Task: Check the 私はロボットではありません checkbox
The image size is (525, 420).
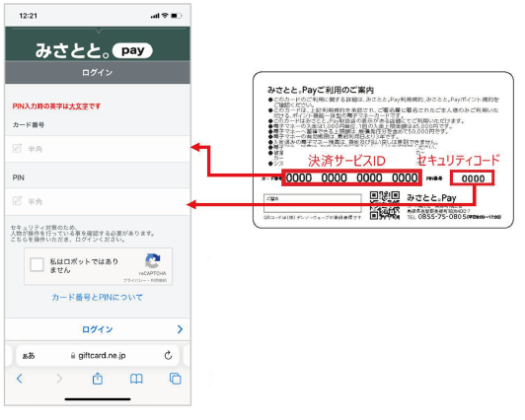Action: tap(37, 265)
